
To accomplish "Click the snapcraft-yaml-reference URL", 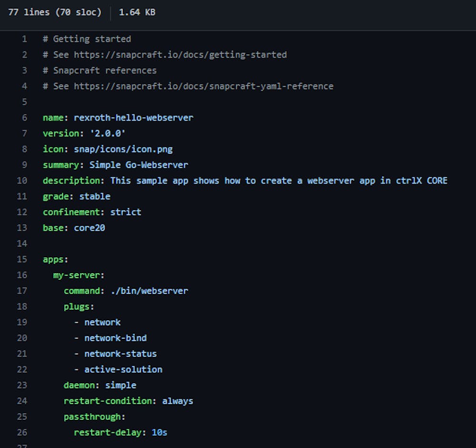I will coord(203,86).
